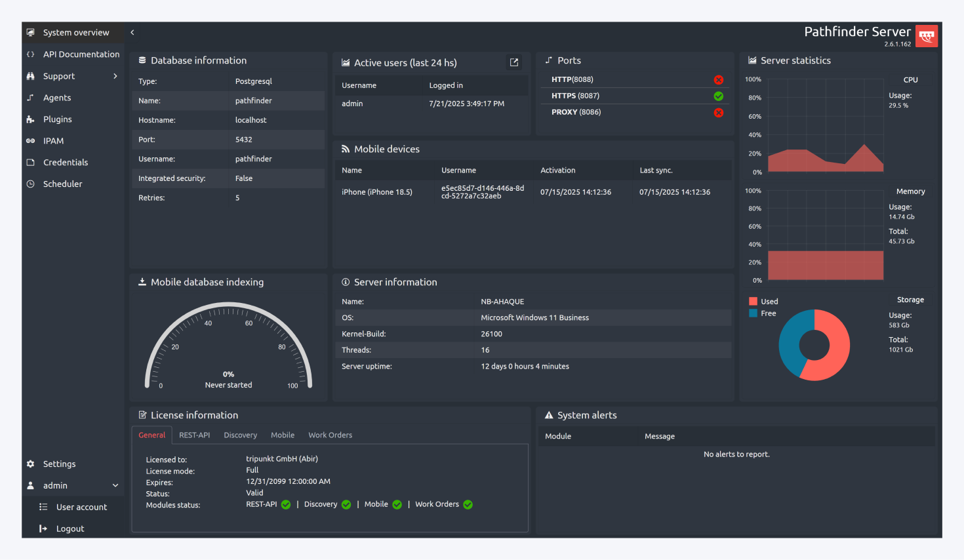964x560 pixels.
Task: Switch to the REST-API license tab
Action: pos(194,435)
